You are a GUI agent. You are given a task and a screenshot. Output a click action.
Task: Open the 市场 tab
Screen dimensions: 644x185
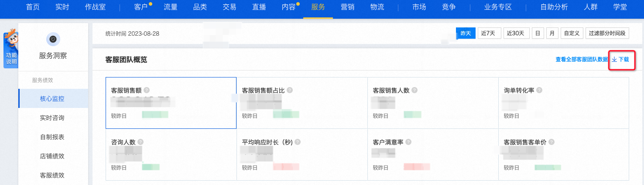pos(419,7)
